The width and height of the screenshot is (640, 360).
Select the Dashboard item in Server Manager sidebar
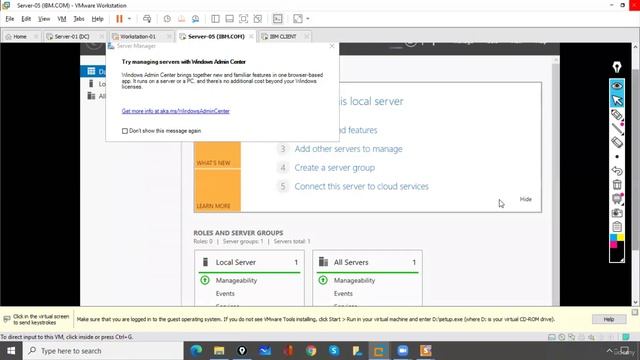point(93,71)
